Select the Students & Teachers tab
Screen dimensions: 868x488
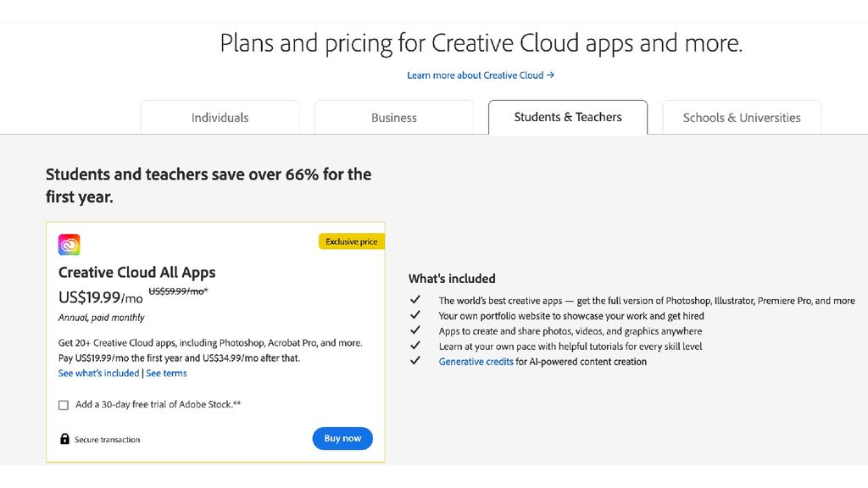pyautogui.click(x=567, y=116)
